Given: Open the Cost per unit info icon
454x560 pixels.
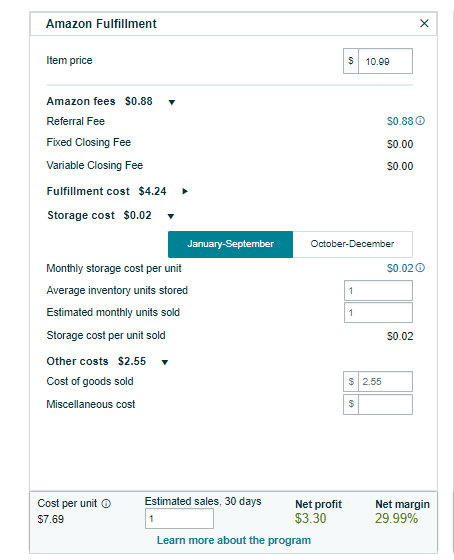Looking at the screenshot, I should pyautogui.click(x=106, y=504).
